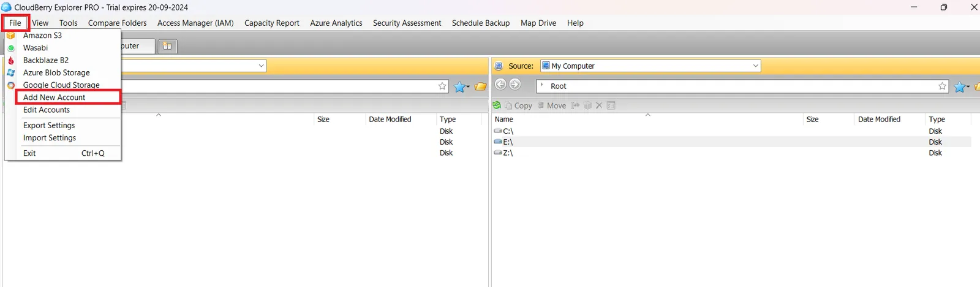Open Map Drive menu
The height and width of the screenshot is (287, 980).
538,23
